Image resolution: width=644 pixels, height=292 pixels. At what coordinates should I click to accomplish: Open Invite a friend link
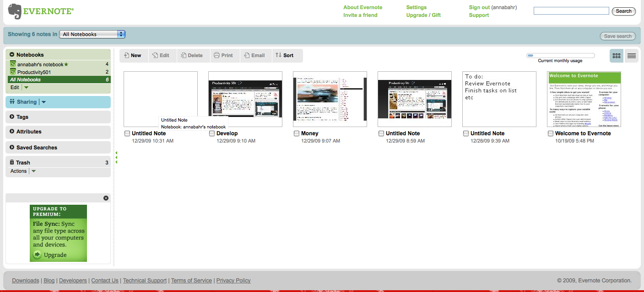(360, 15)
